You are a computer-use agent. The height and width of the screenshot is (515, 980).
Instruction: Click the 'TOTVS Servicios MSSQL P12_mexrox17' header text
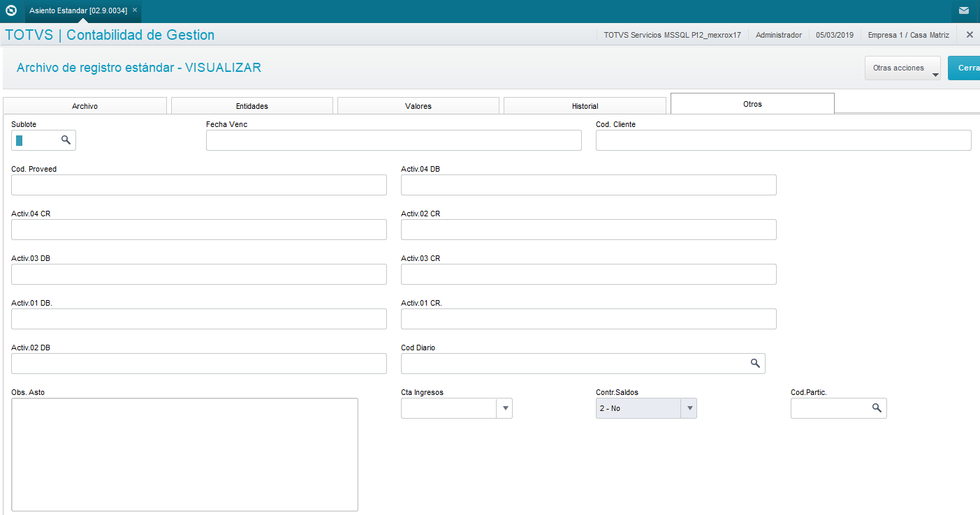tap(673, 35)
